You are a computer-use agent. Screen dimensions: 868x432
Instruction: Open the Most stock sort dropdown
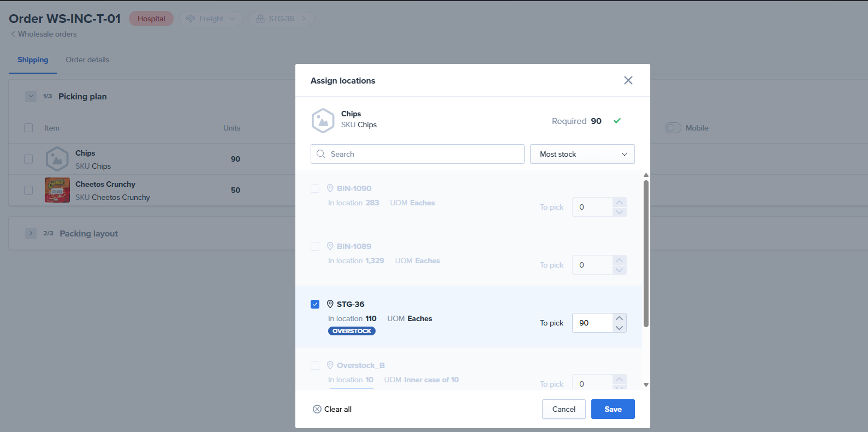point(582,154)
